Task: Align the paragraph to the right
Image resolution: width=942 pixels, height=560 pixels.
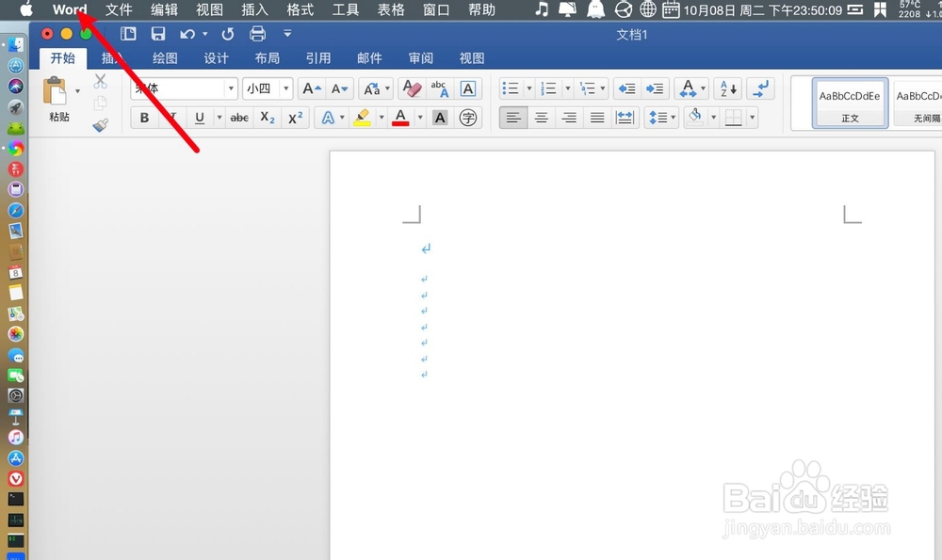Action: (x=569, y=117)
